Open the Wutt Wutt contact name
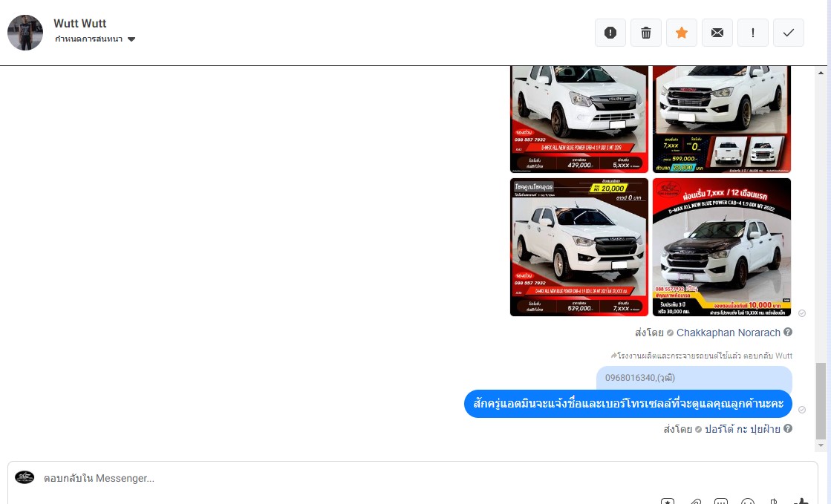Image resolution: width=831 pixels, height=504 pixels. pyautogui.click(x=80, y=23)
